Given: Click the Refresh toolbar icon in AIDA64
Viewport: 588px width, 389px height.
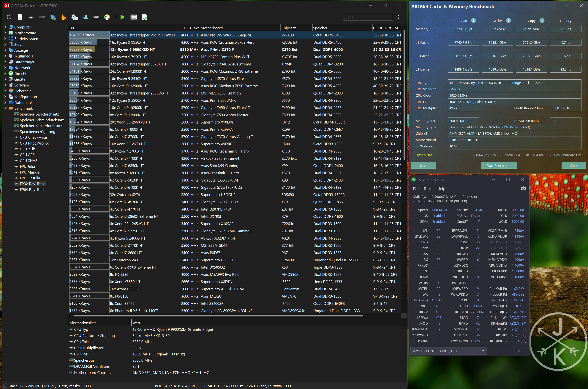Looking at the screenshot, I should [9, 17].
